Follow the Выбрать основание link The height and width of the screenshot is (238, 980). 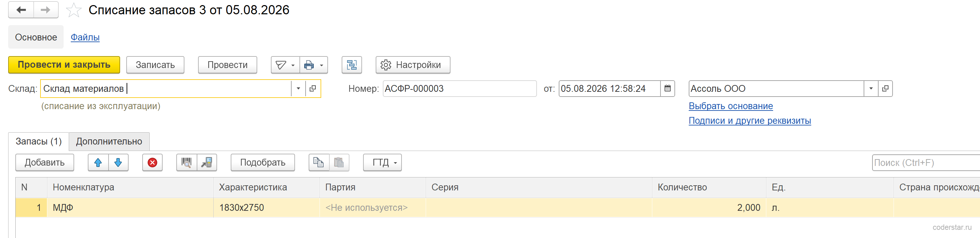[x=731, y=106]
